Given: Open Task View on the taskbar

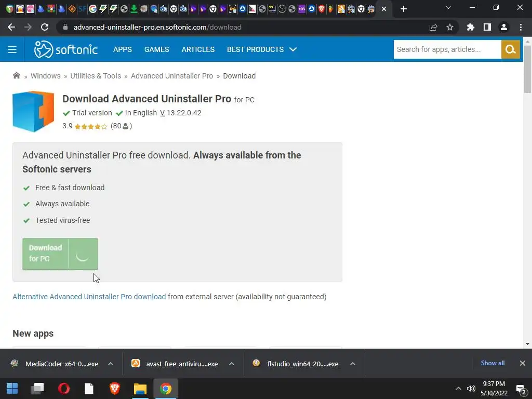Looking at the screenshot, I should (x=37, y=389).
